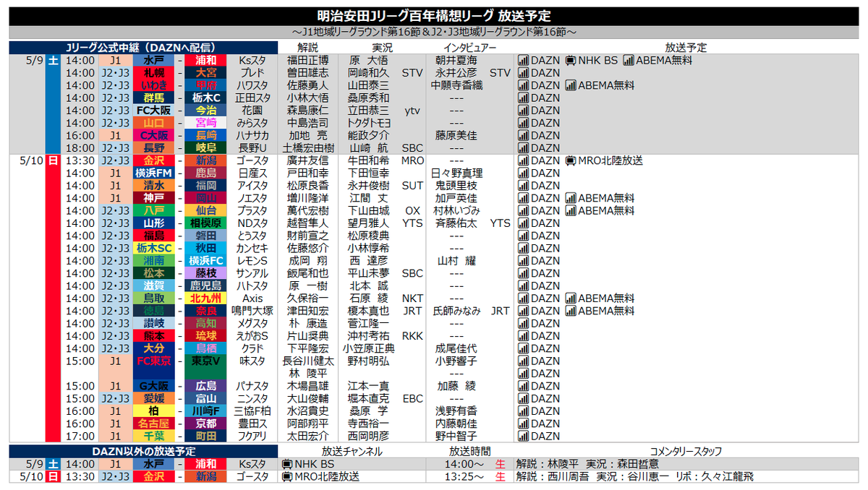Click the ABEMA無料 icon in the 神戸–岡山 row
Screen dimensions: 868x490
(571, 198)
